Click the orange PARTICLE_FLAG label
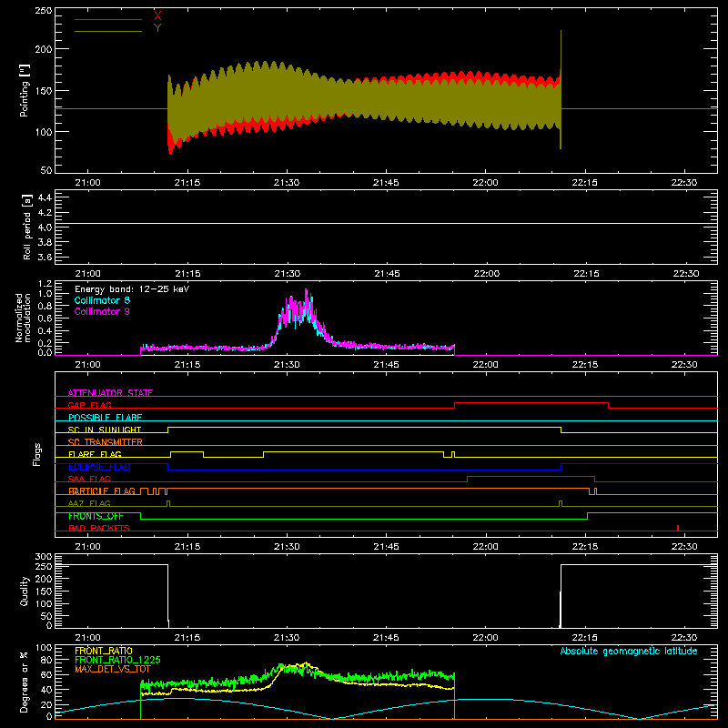Viewport: 728px width, 728px height. [102, 491]
